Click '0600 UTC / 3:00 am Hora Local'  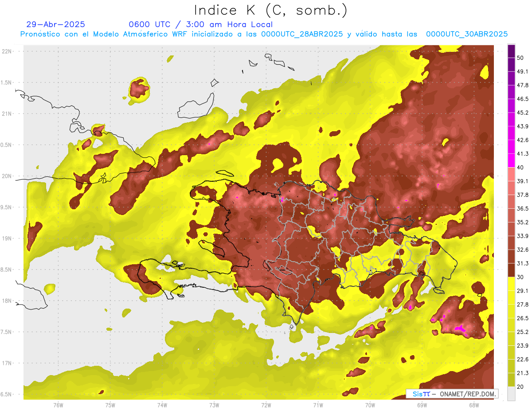[x=200, y=24]
